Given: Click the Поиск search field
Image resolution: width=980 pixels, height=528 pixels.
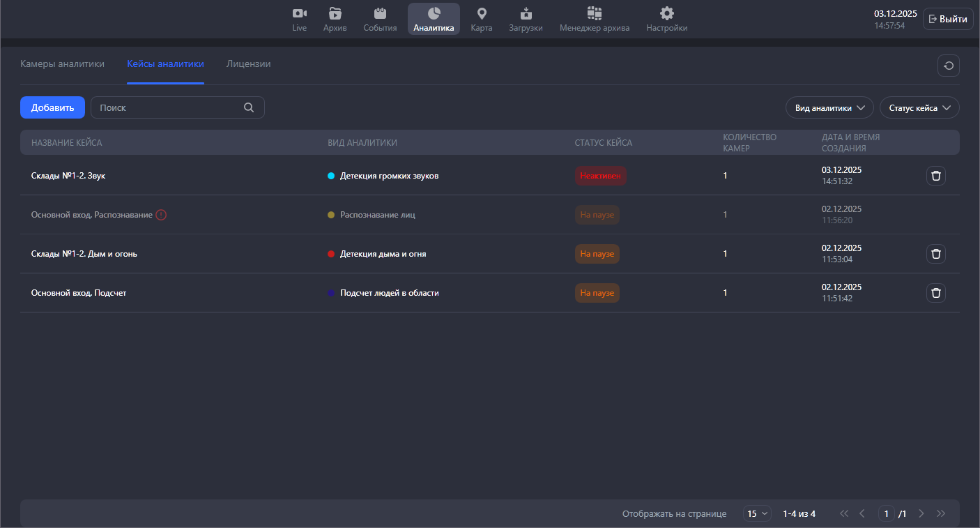Looking at the screenshot, I should click(169, 107).
